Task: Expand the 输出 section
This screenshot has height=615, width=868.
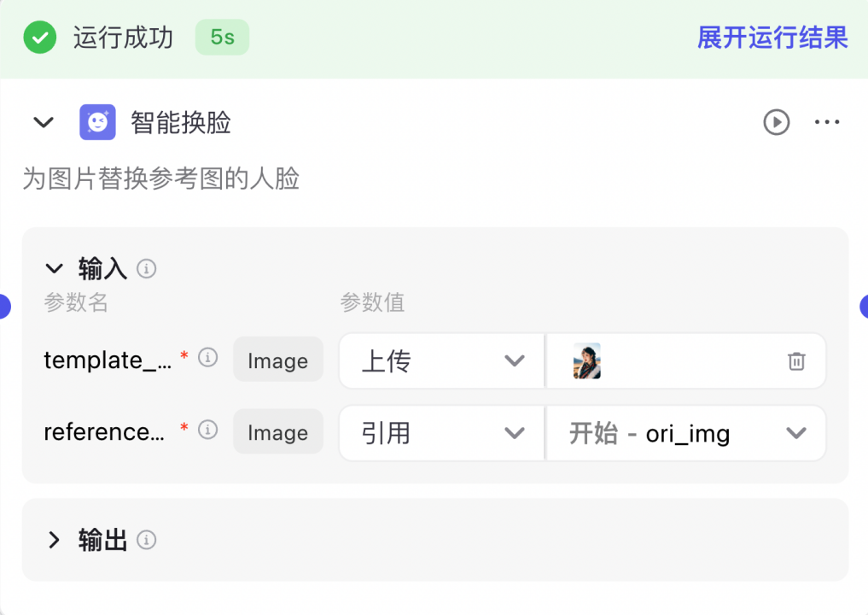Action: [55, 540]
